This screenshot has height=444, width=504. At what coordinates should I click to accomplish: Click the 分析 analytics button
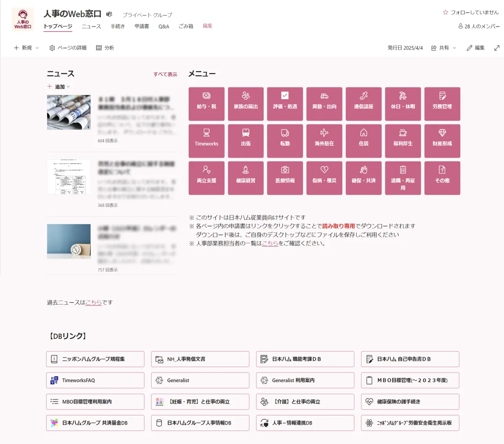point(105,48)
